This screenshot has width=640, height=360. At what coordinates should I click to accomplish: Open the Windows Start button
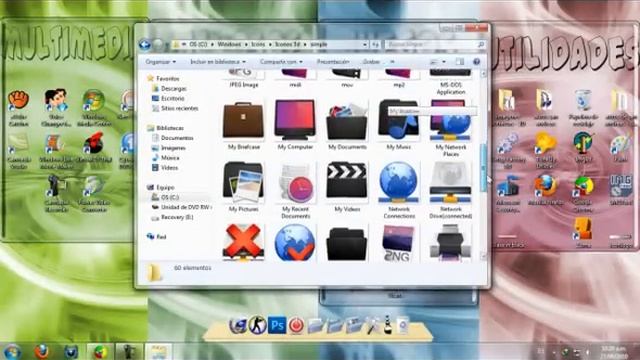tap(12, 351)
